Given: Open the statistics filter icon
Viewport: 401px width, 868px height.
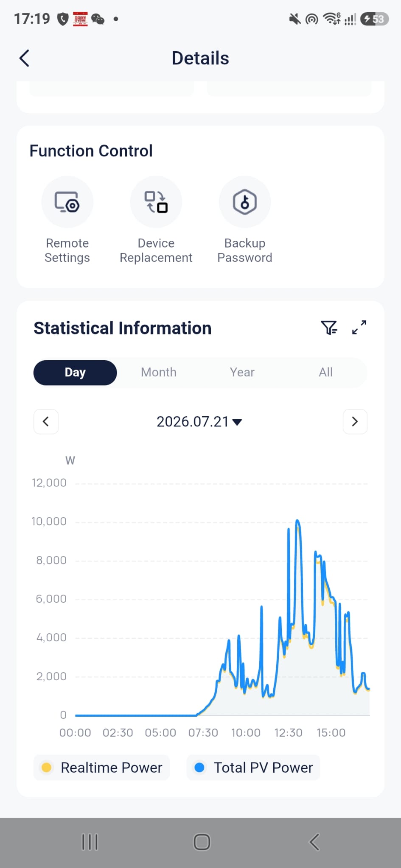Looking at the screenshot, I should click(x=329, y=328).
